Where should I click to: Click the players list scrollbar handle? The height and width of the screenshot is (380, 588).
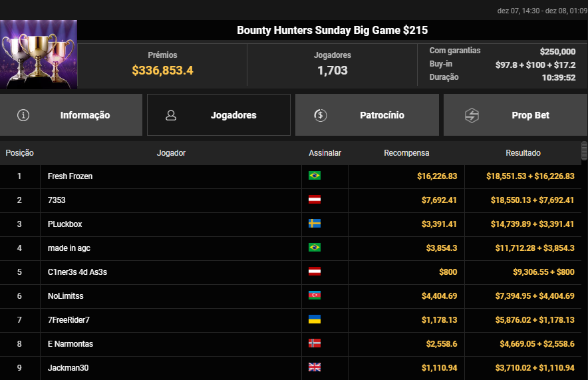click(584, 151)
